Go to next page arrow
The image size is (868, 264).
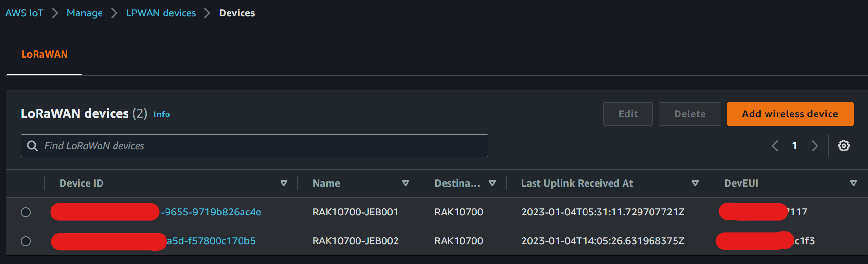click(x=815, y=146)
